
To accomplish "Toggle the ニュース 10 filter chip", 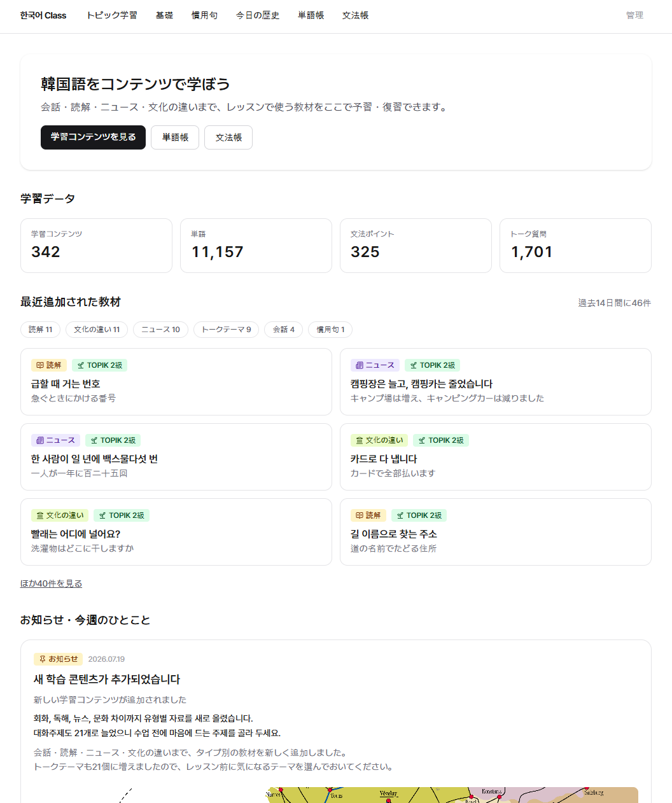I will pyautogui.click(x=160, y=330).
